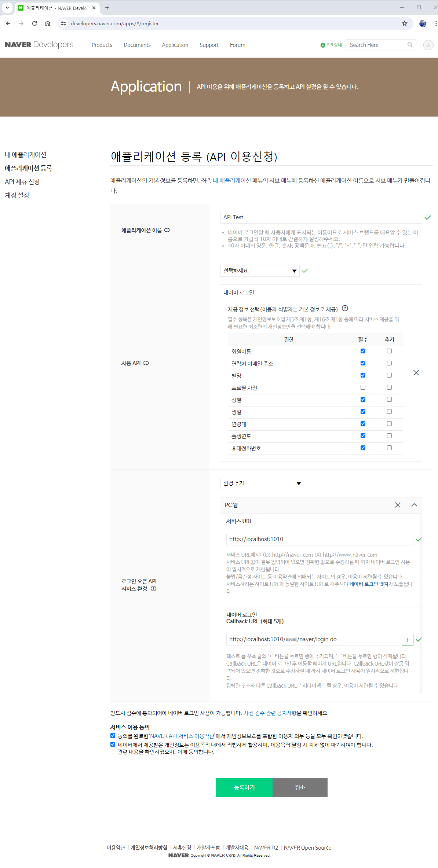Uncheck 필수 for 연락처 이메일 주소
The height and width of the screenshot is (868, 438).
(363, 363)
